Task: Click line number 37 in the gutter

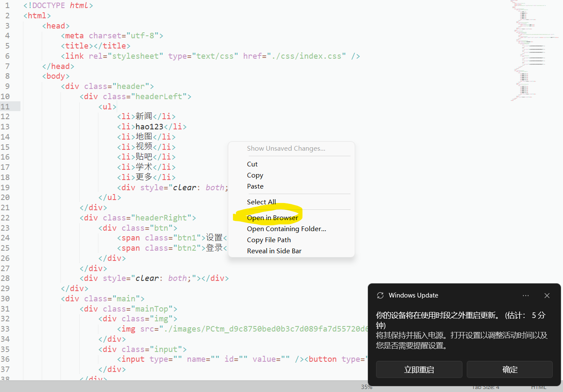Action: pyautogui.click(x=5, y=369)
